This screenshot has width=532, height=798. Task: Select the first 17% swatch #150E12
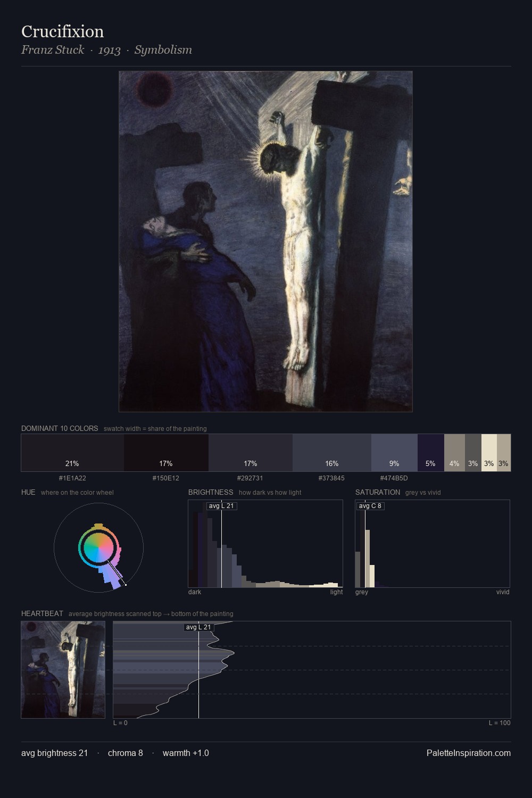[x=166, y=453]
